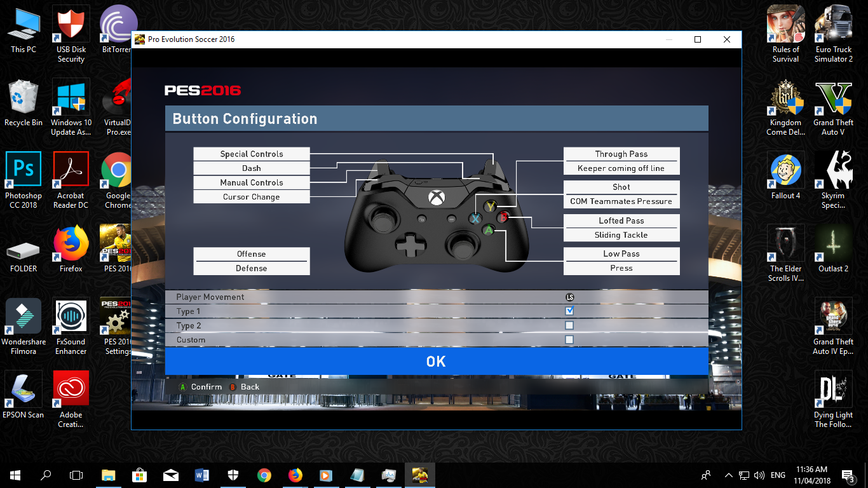Click the LS stick icon in Player Movement row
868x488 pixels.
click(569, 297)
